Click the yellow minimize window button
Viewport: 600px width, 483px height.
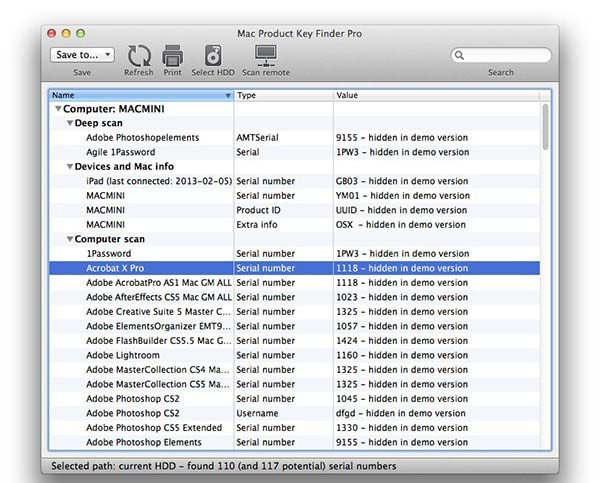66,33
